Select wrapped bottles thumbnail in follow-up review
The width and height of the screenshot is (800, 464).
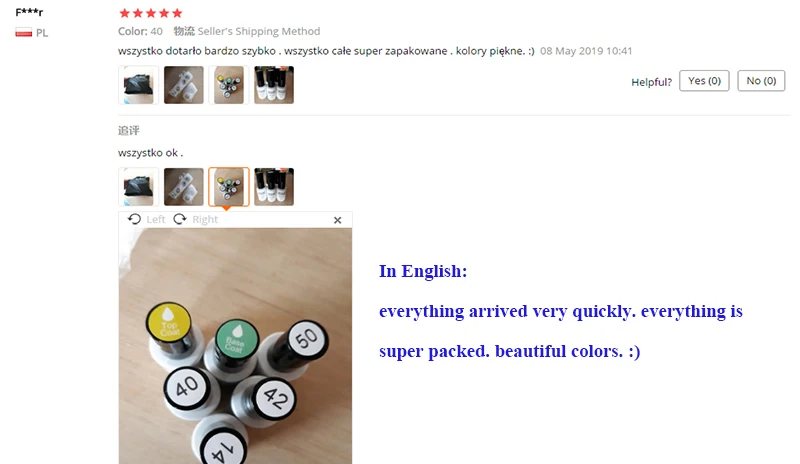(184, 187)
